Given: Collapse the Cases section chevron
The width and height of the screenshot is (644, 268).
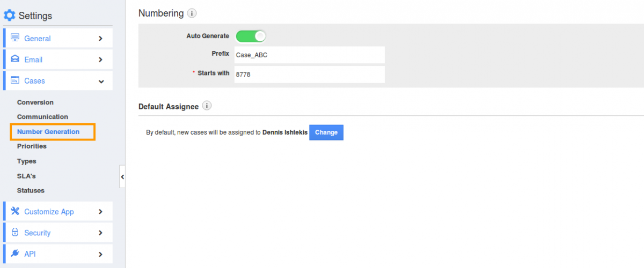Looking at the screenshot, I should (x=100, y=81).
